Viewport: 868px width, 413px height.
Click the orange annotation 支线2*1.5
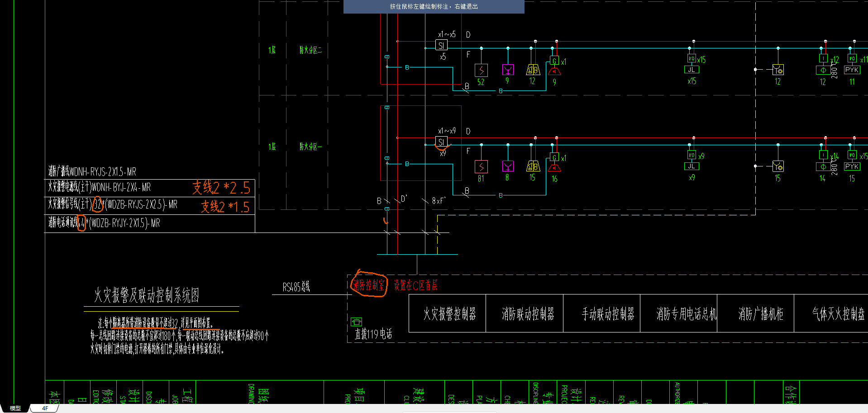[225, 207]
